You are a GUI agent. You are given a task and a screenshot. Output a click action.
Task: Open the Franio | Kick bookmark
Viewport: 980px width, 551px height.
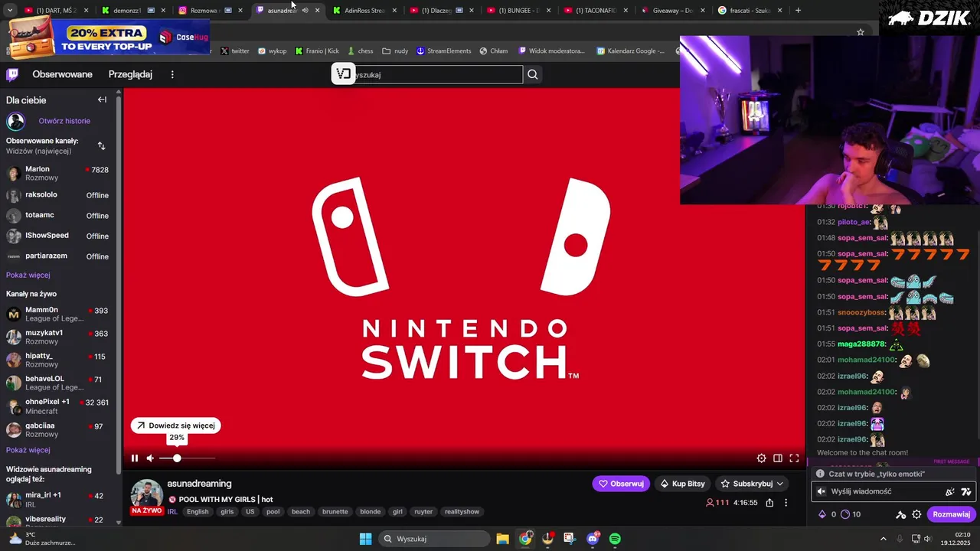point(317,51)
